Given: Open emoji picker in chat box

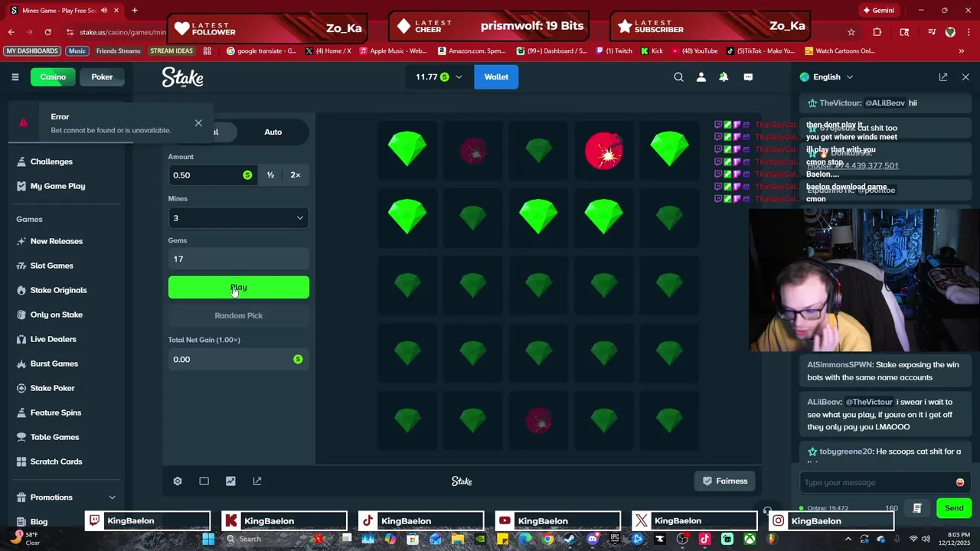Looking at the screenshot, I should (960, 482).
